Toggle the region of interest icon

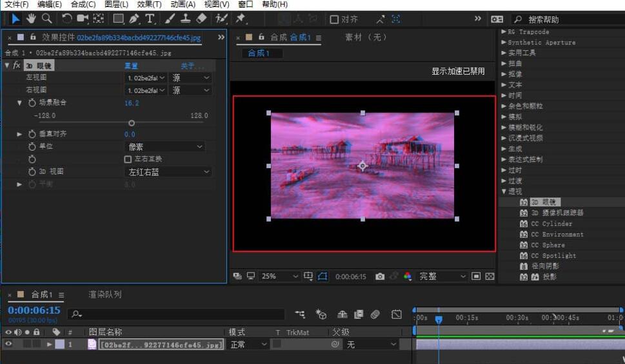[x=476, y=276]
